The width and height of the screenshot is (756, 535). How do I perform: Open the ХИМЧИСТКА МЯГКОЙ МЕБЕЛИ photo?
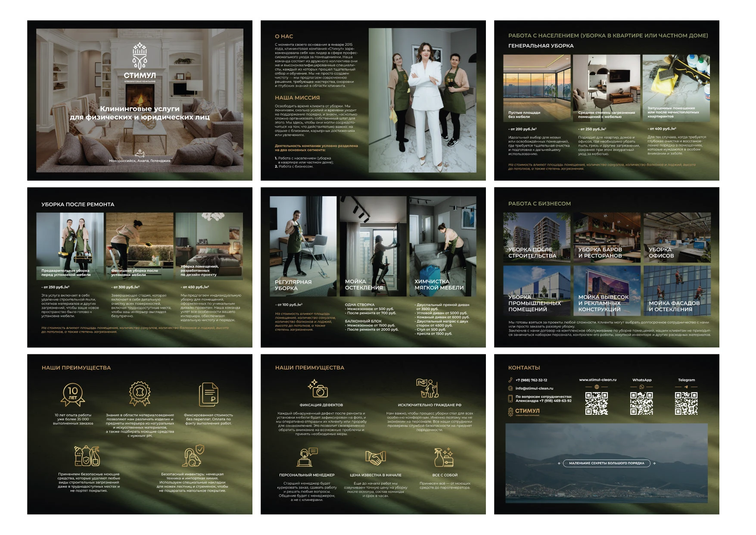(443, 246)
